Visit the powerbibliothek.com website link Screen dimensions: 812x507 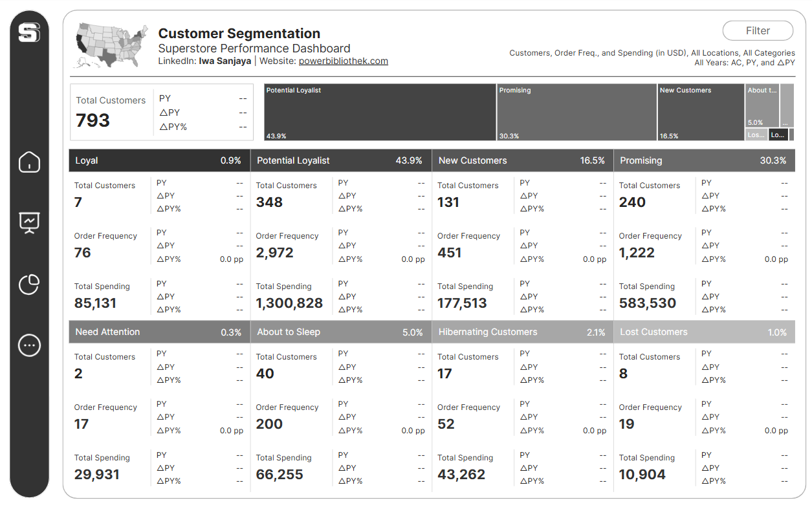coord(343,61)
